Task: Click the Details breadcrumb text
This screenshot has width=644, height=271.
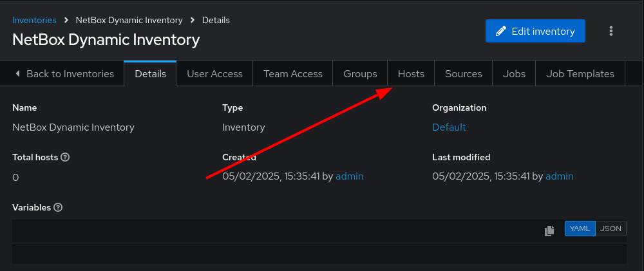Action: [x=216, y=20]
